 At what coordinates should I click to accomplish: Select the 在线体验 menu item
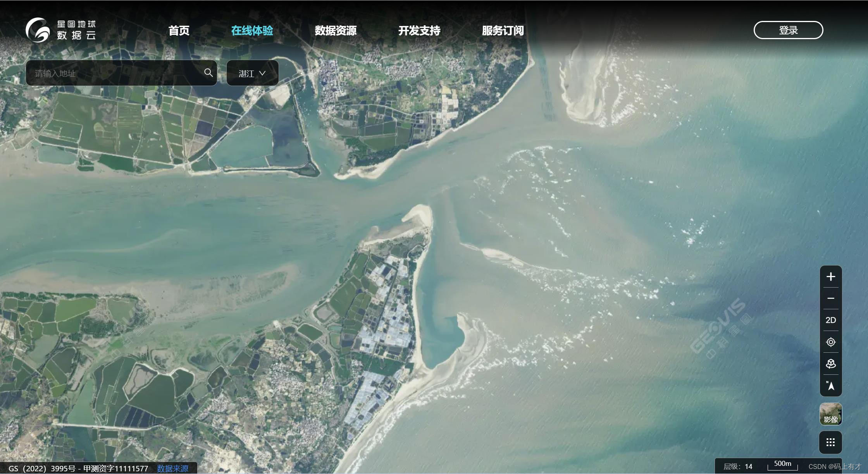pos(252,31)
